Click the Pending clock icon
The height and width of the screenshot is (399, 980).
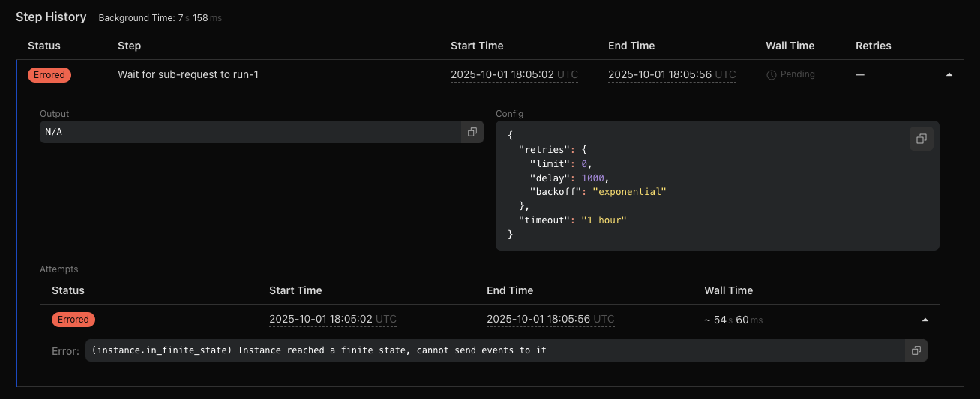click(771, 75)
